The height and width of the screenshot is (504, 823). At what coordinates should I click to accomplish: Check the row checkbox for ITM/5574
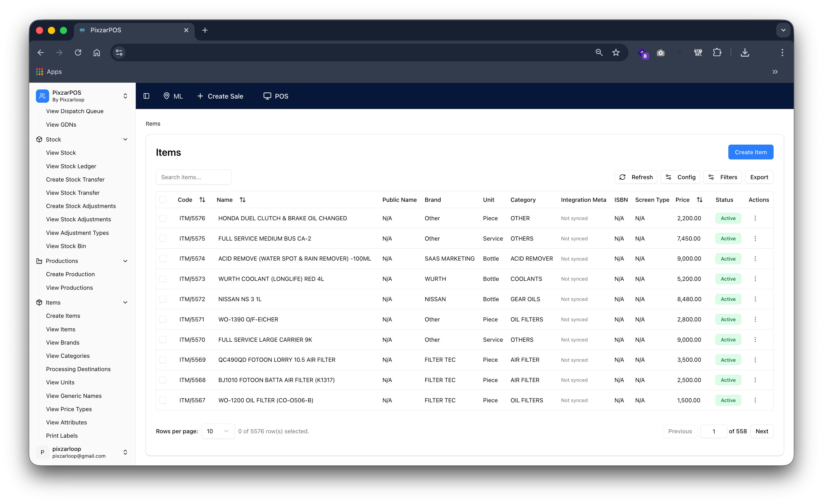163,259
